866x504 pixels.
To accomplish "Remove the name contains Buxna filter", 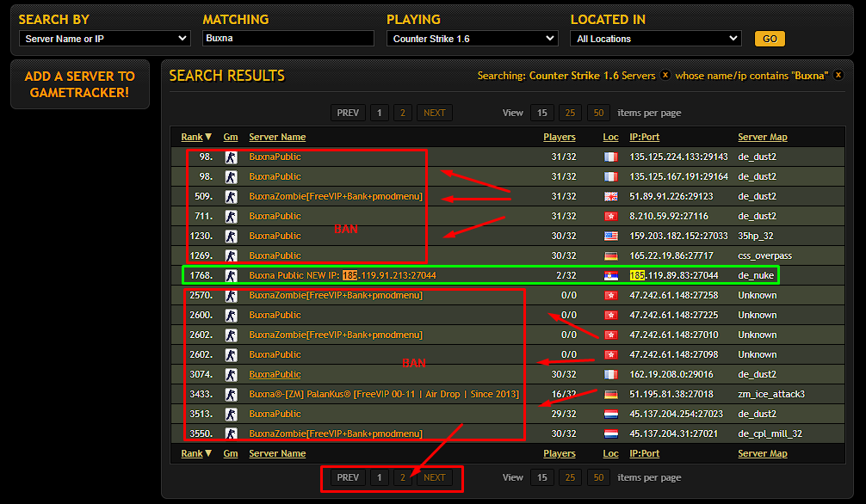I will point(838,75).
